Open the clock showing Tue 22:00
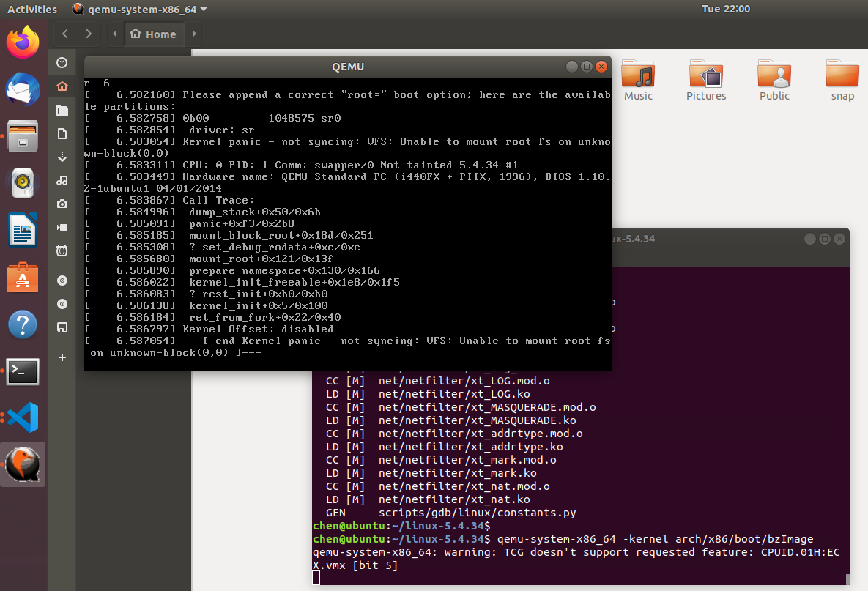 pos(726,9)
